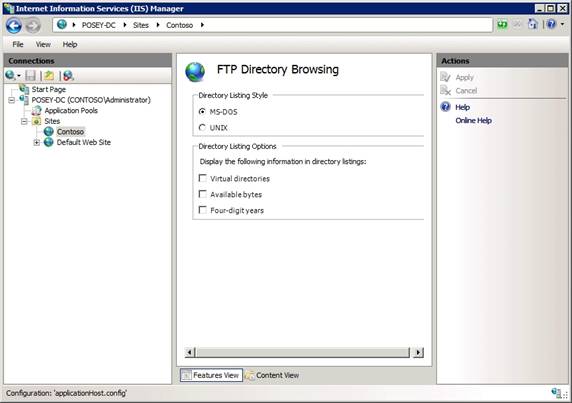Open the Online Help link
Screen dimensions: 572x403
pyautogui.click(x=474, y=120)
